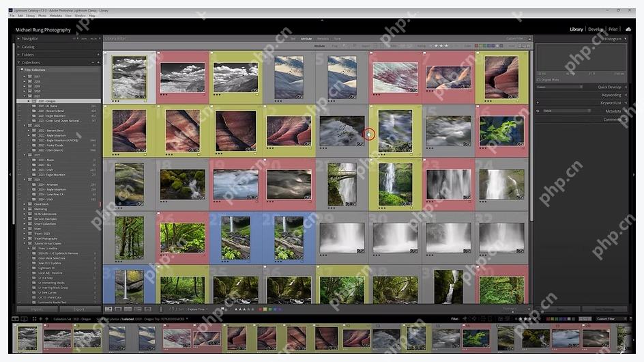
Task: Toggle the Original Photo checkbox
Action: click(538, 80)
